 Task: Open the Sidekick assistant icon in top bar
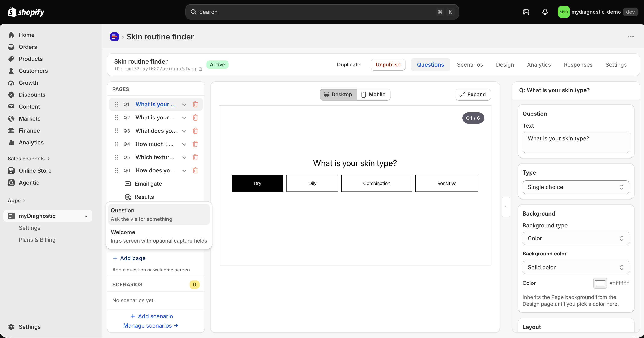[x=526, y=12]
